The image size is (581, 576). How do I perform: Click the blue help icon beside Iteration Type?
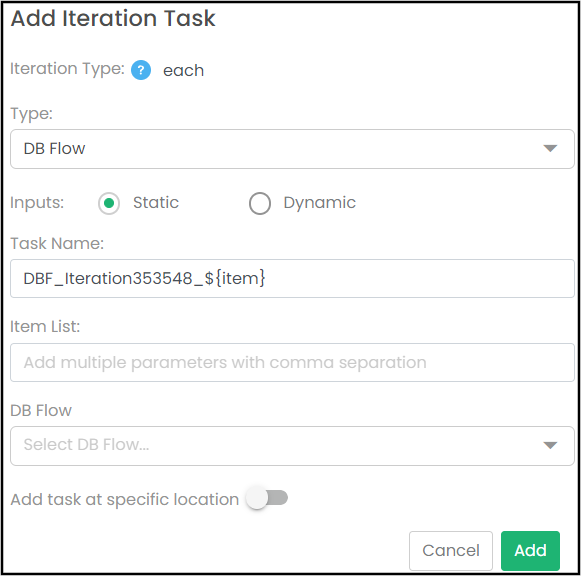coord(141,70)
